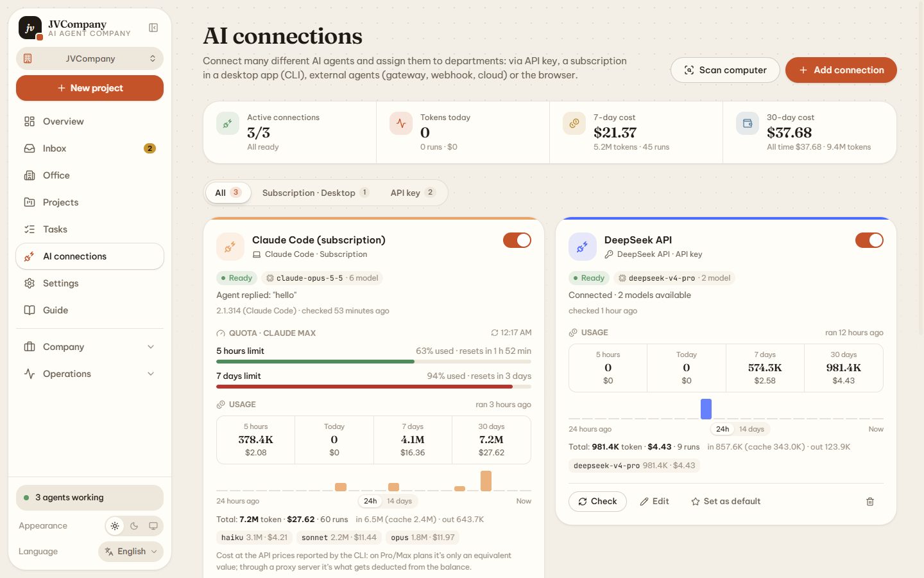Delete the DeepSeek API connection via trash icon
Screen dimensions: 924x578
coord(870,502)
